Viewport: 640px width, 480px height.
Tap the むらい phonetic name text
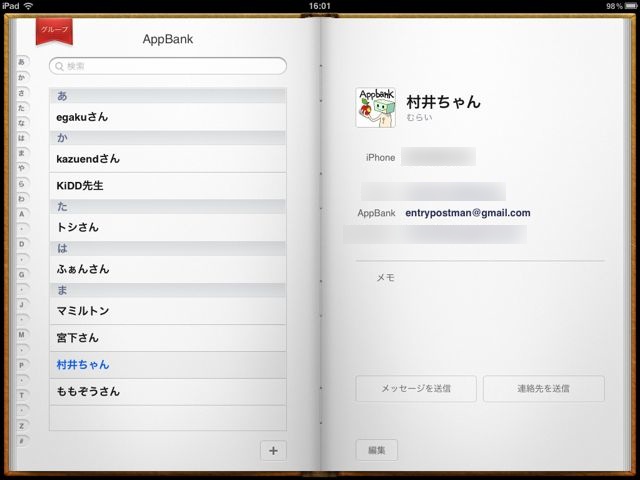click(419, 118)
